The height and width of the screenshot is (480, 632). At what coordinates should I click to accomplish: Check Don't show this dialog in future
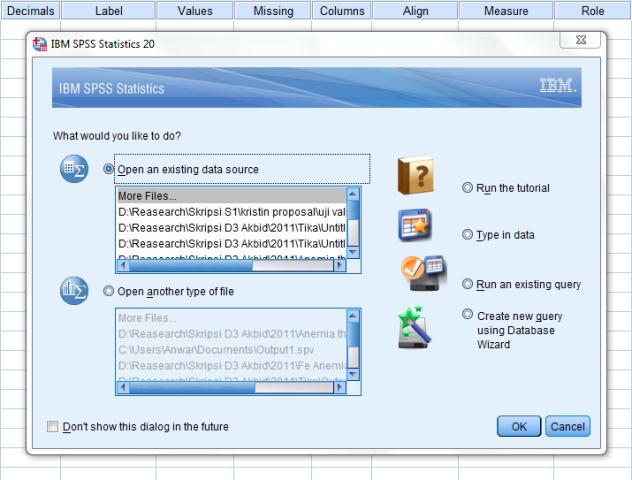click(x=52, y=426)
